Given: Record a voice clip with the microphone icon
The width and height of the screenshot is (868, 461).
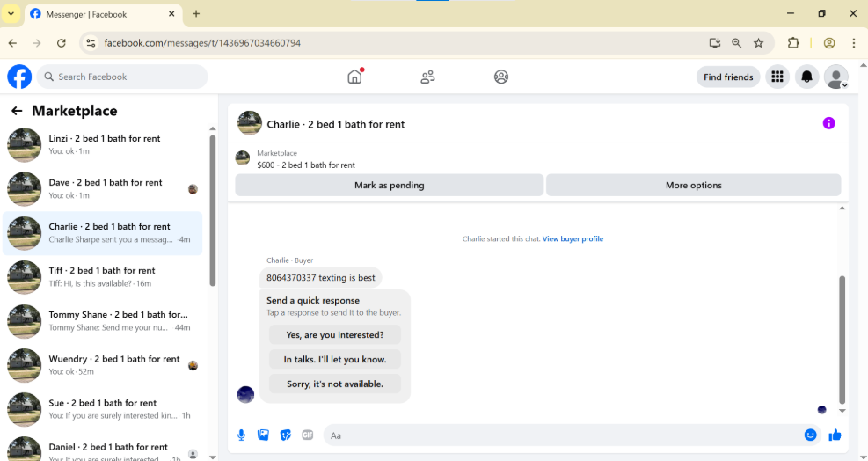Looking at the screenshot, I should coord(241,435).
